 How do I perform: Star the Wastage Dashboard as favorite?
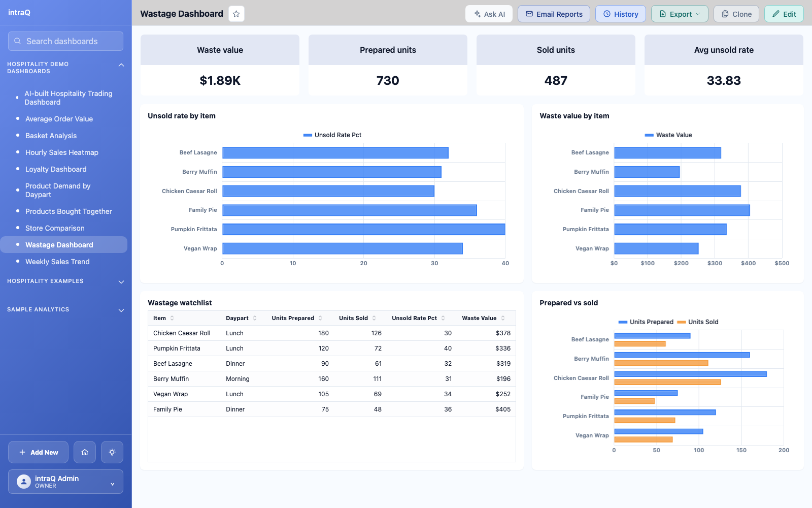[x=236, y=14]
